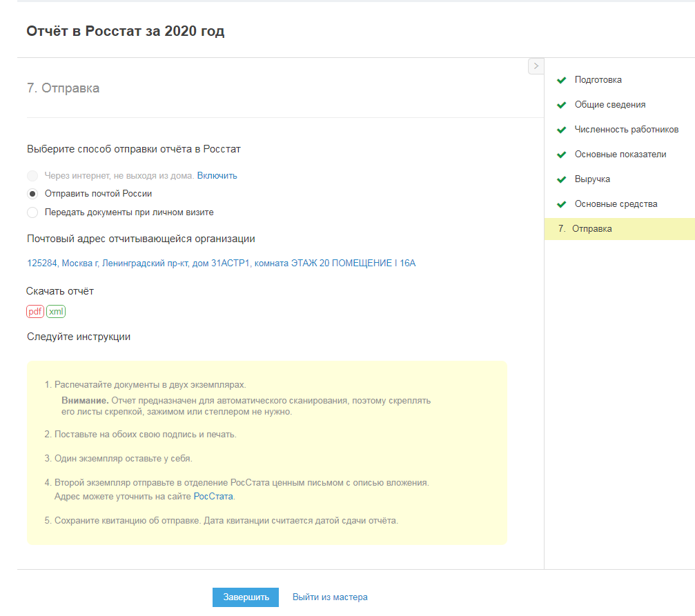
Task: Click green checkmark beside Общие сведения
Action: point(562,105)
